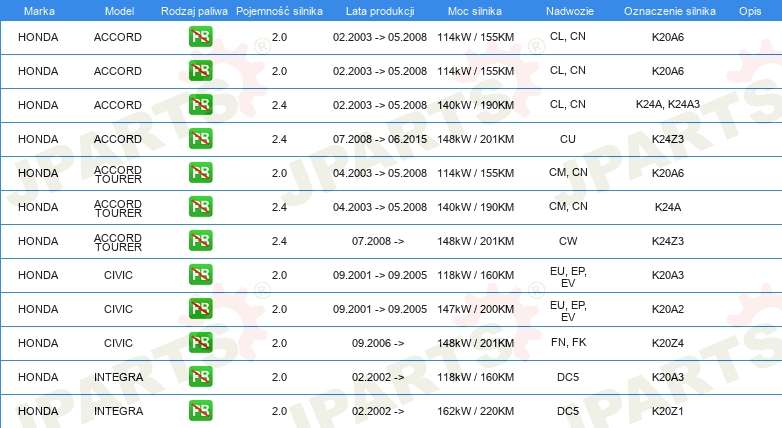Click the Oznaczenie silnika column header
782x428 pixels.
click(670, 11)
